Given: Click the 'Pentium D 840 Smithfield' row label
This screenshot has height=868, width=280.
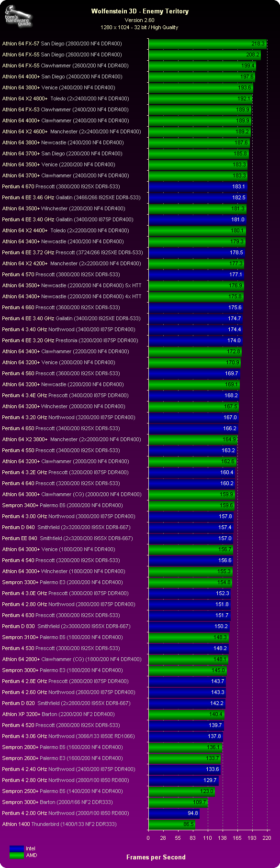Looking at the screenshot, I should click(x=66, y=527).
